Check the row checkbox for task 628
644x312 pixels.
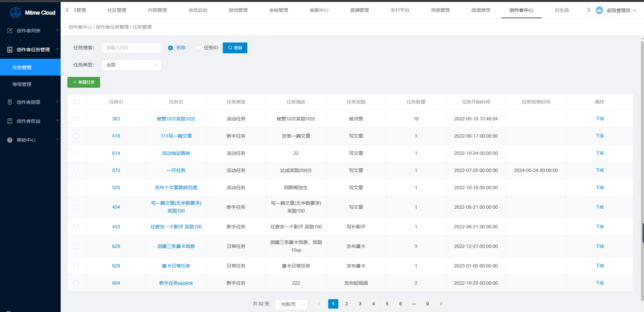tap(76, 246)
